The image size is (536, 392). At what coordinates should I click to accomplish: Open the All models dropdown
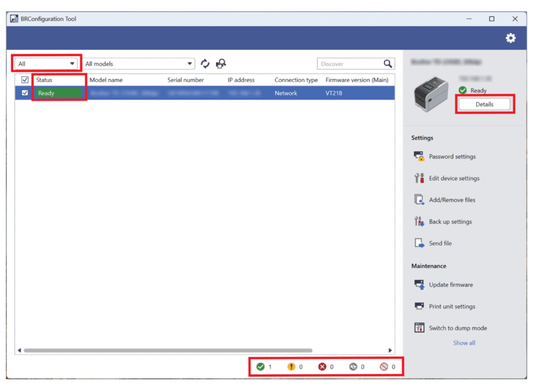(x=139, y=64)
